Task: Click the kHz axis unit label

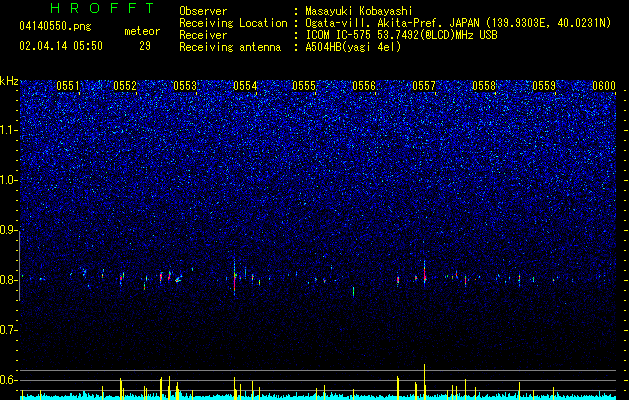Action: (x=9, y=81)
